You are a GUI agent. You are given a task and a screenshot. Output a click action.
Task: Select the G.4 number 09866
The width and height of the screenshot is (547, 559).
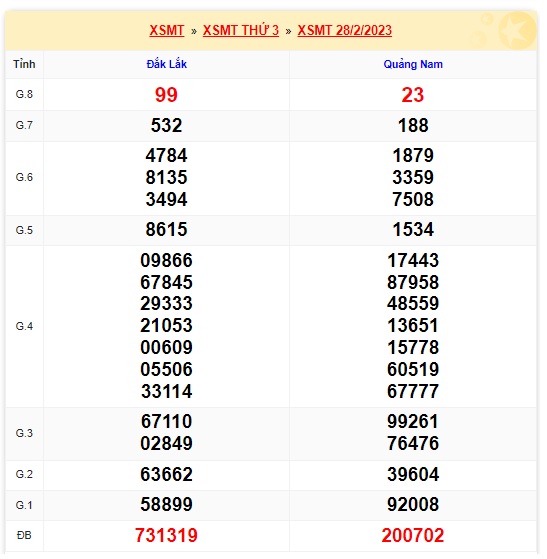point(167,260)
